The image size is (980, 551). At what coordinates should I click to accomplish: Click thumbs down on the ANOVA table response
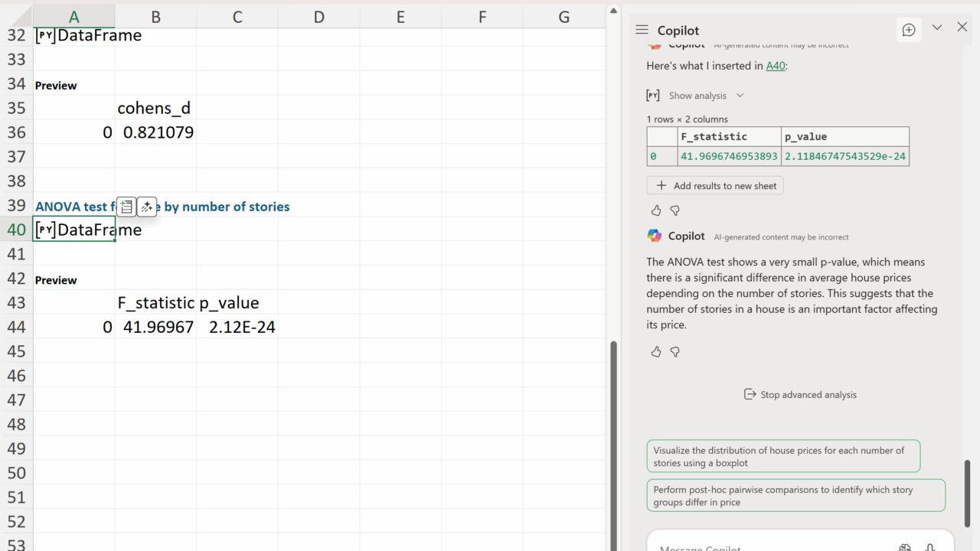675,210
